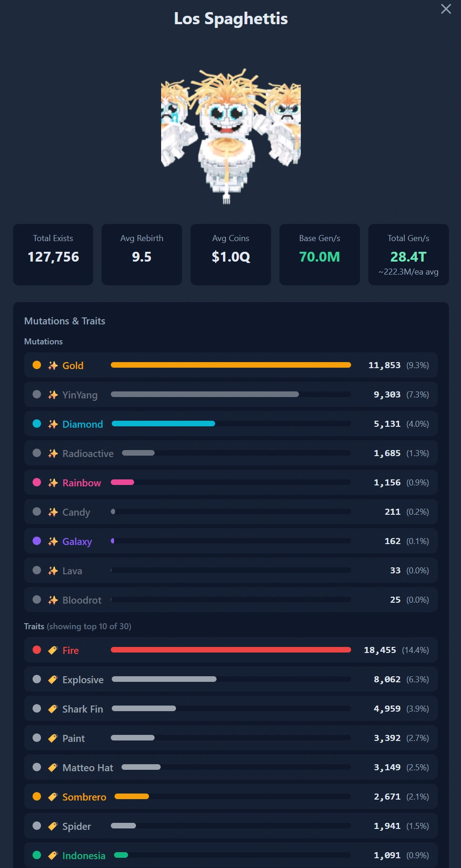The width and height of the screenshot is (461, 868).
Task: Click the sparkle icon beside YinYang
Action: coord(53,395)
